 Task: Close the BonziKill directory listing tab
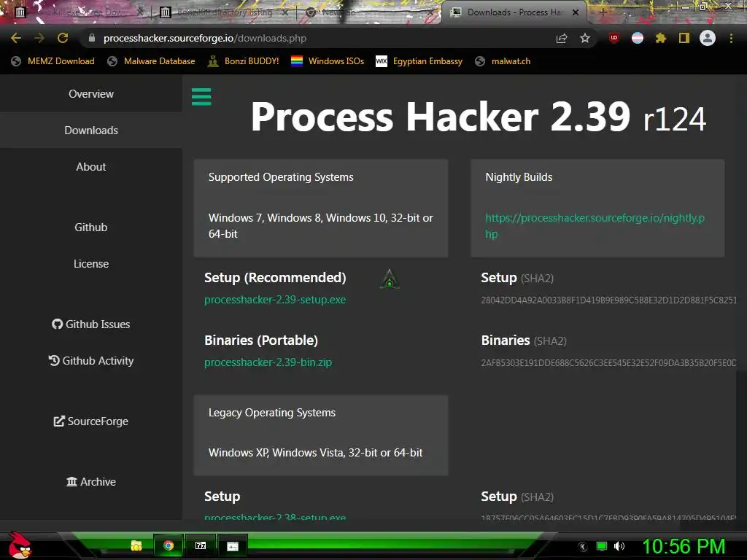click(x=285, y=12)
